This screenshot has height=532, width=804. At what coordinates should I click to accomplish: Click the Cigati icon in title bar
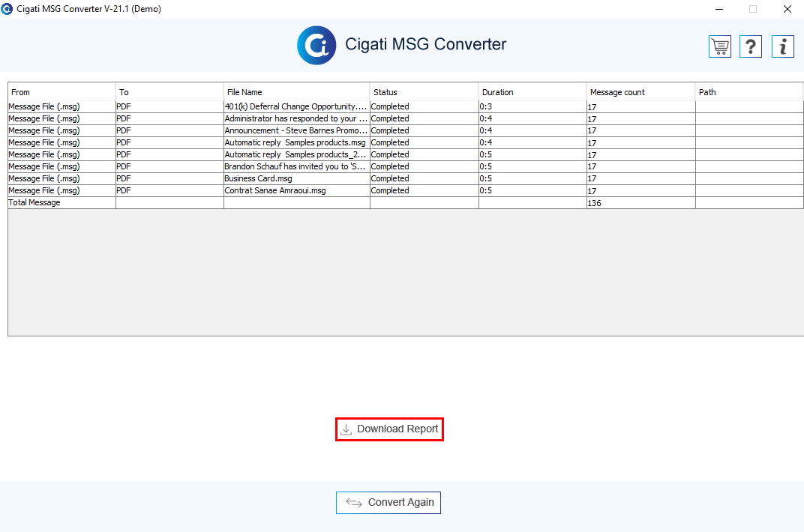tap(7, 9)
